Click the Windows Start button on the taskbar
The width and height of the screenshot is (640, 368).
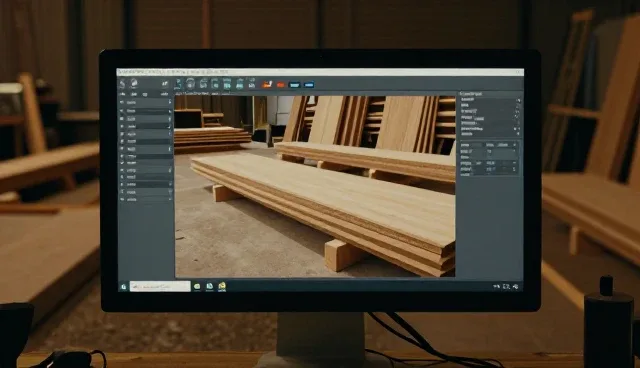coord(124,287)
